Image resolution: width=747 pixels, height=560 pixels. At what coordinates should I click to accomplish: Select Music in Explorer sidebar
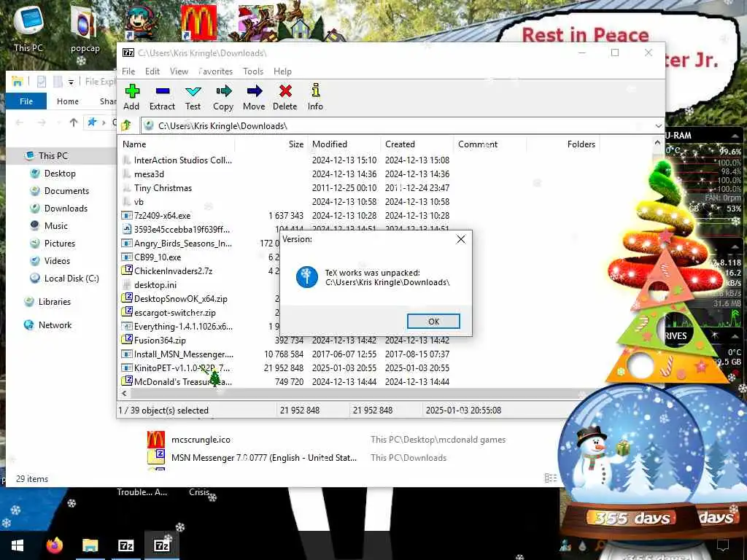click(55, 226)
